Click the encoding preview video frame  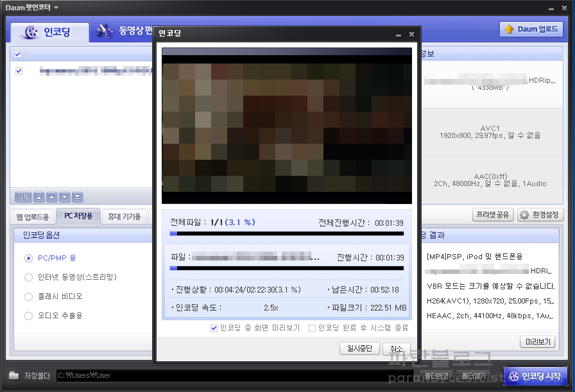(x=287, y=126)
